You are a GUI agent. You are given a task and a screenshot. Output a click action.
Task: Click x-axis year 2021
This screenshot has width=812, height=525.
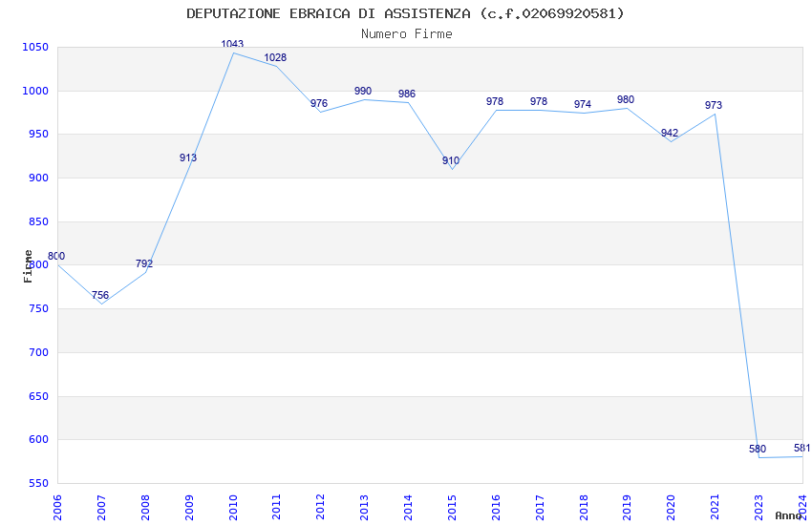point(716,508)
